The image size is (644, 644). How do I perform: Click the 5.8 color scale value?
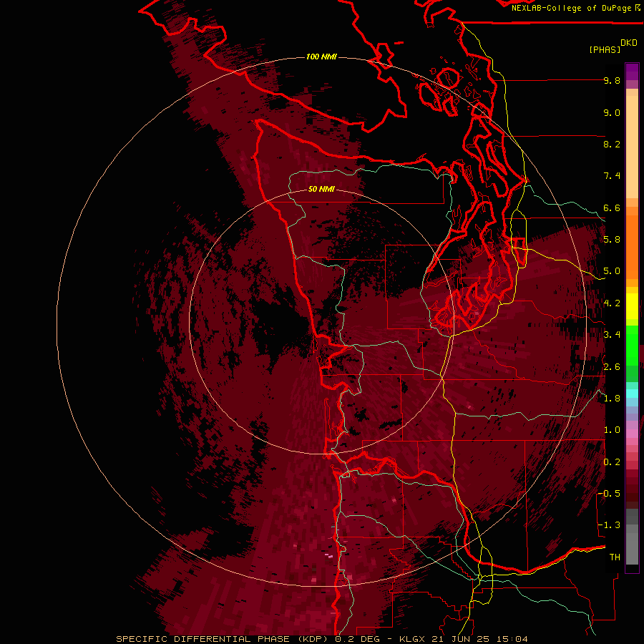(612, 240)
